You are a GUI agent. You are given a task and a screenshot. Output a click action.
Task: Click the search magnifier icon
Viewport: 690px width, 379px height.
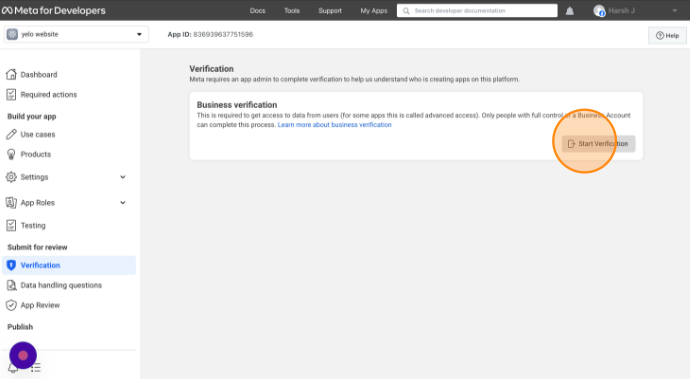[406, 11]
